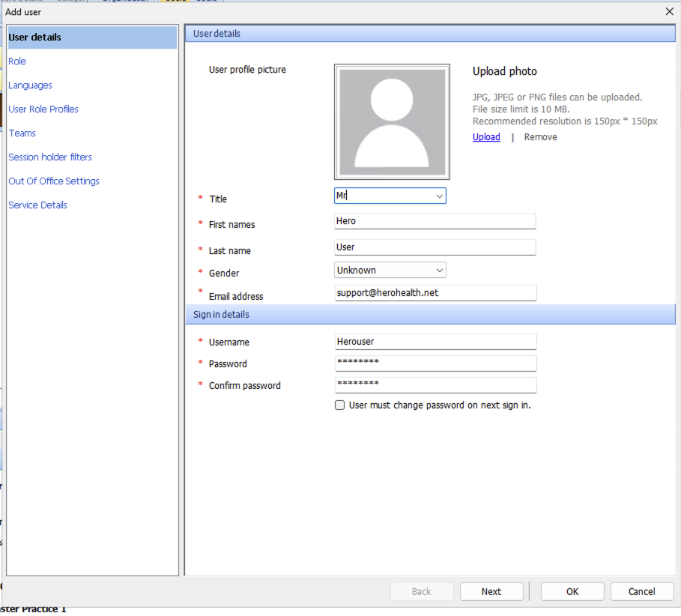Focus the Email address field
The width and height of the screenshot is (681, 616).
pos(435,293)
